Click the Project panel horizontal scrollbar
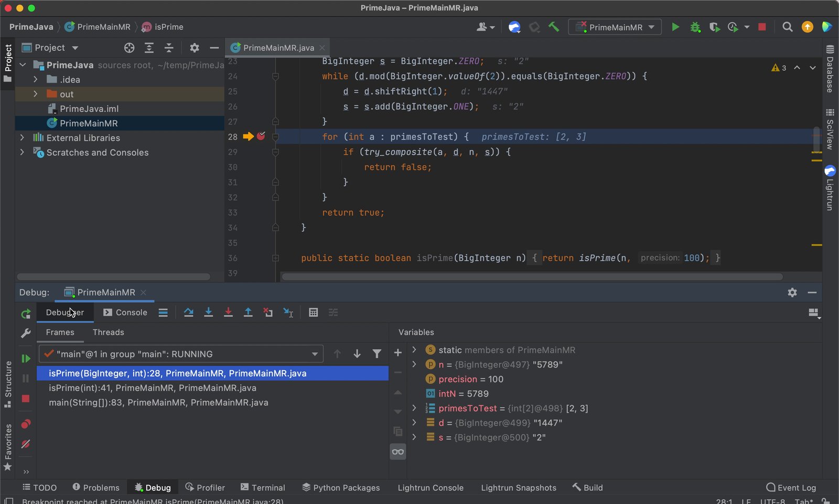 point(113,276)
